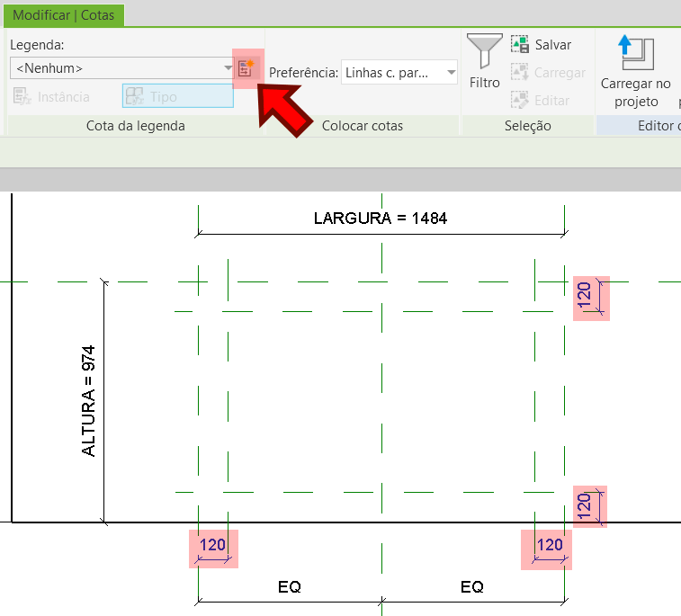Image resolution: width=681 pixels, height=616 pixels.
Task: Select the left EQ dimension label
Action: pyautogui.click(x=289, y=587)
